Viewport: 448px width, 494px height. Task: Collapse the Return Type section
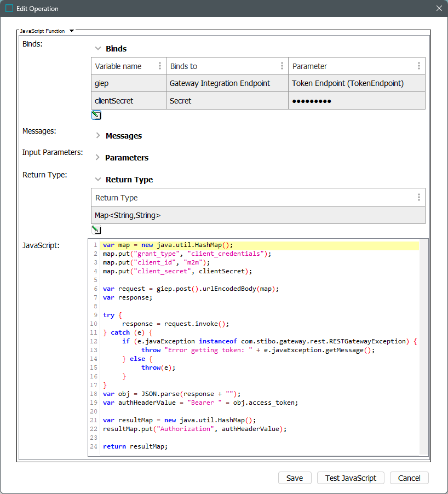(x=98, y=180)
